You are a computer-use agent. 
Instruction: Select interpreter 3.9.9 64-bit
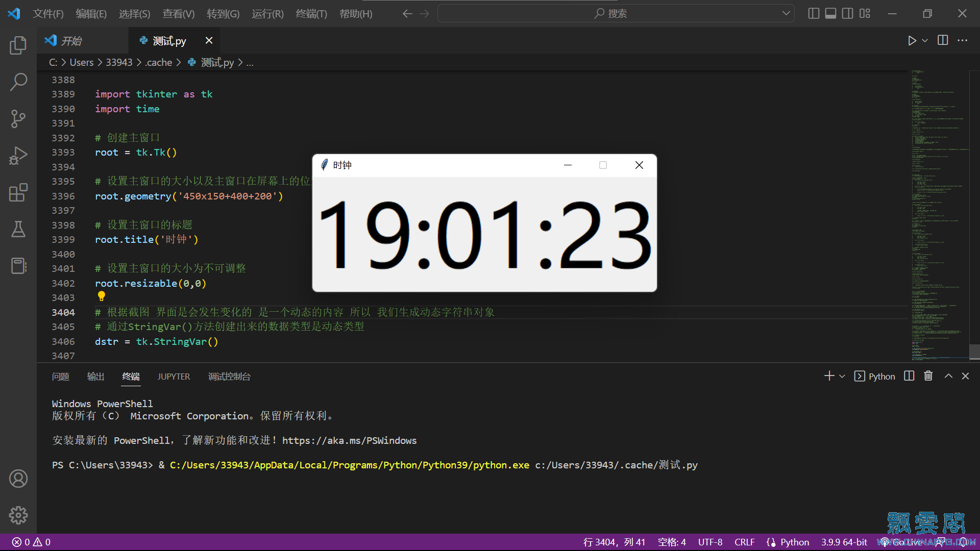click(844, 542)
